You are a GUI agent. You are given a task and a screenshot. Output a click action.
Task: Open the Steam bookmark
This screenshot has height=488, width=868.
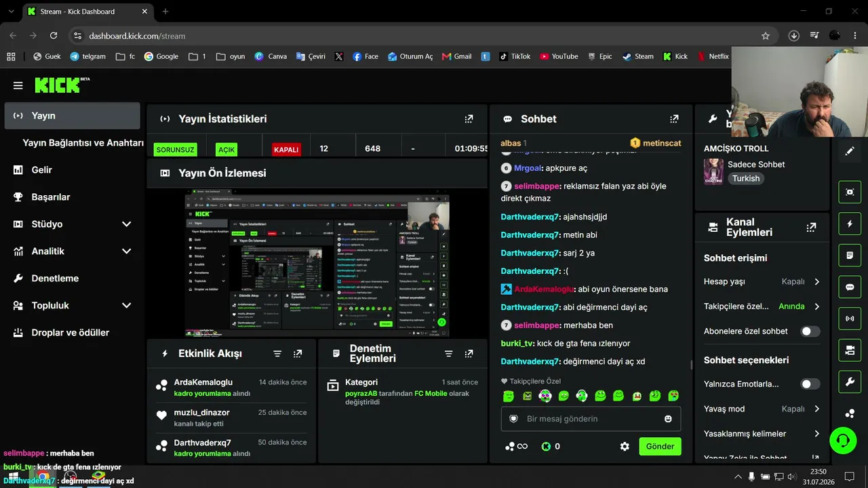point(638,57)
